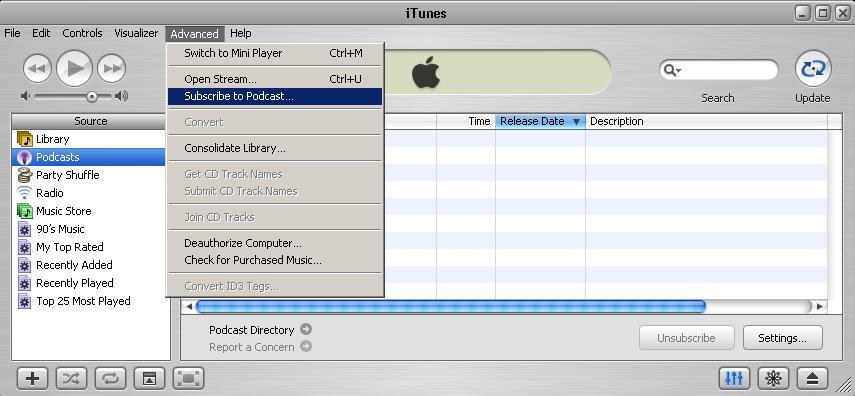Click gear icon beside Recently Added
The height and width of the screenshot is (396, 855).
coord(25,265)
